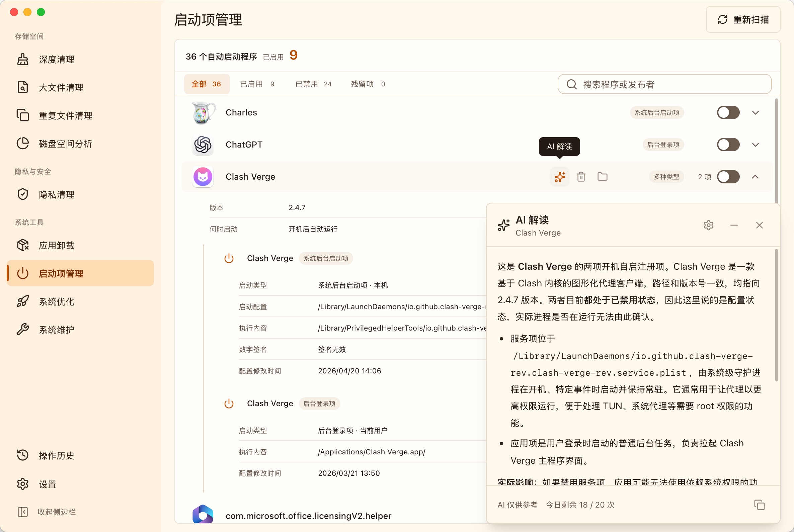This screenshot has height=532, width=794.
Task: Click the 后台登录项 · 当前用户 value
Action: [x=352, y=431]
